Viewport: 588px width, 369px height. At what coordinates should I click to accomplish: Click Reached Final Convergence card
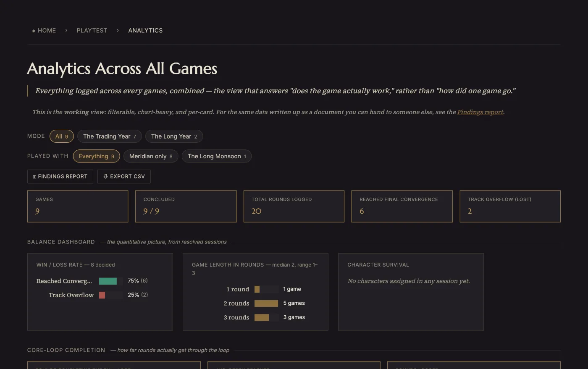pyautogui.click(x=402, y=206)
